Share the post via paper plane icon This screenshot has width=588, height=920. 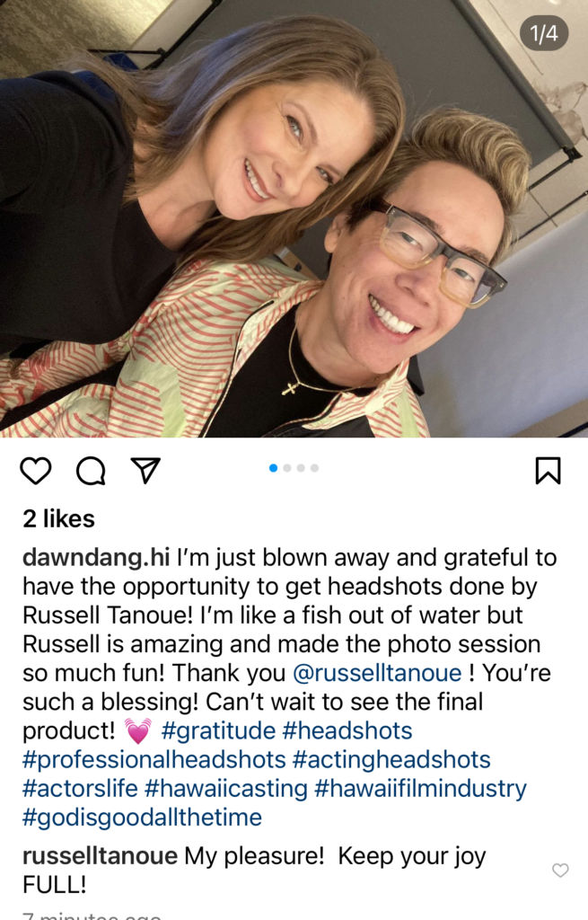pos(146,470)
